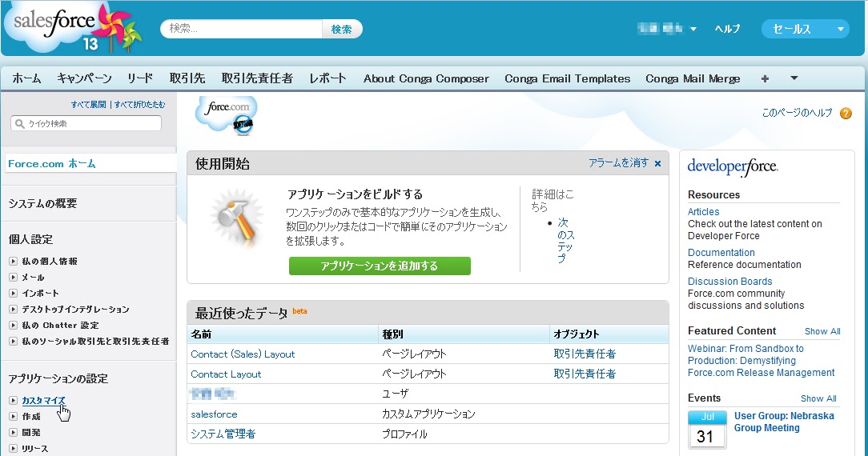Switch to 取引先 tab
Viewport: 868px width, 456px height.
[187, 78]
